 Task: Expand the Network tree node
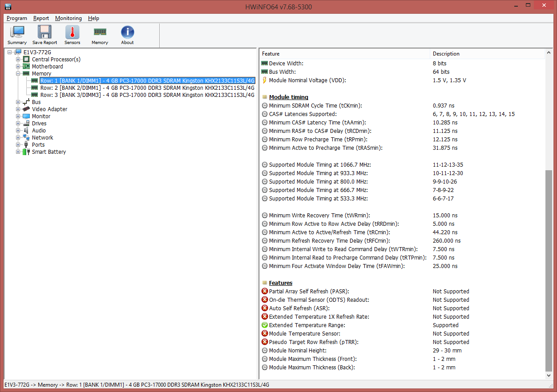[18, 138]
